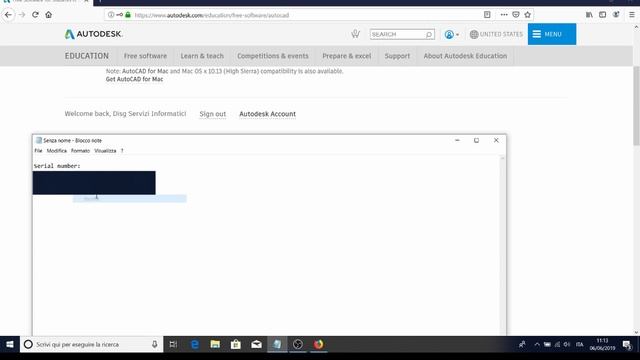Open the Mail app from taskbar

[x=256, y=344]
